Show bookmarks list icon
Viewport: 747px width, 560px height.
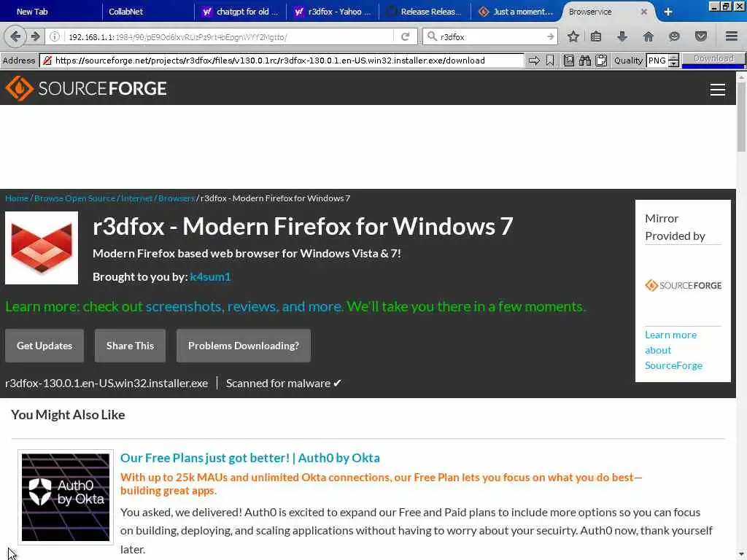[596, 36]
